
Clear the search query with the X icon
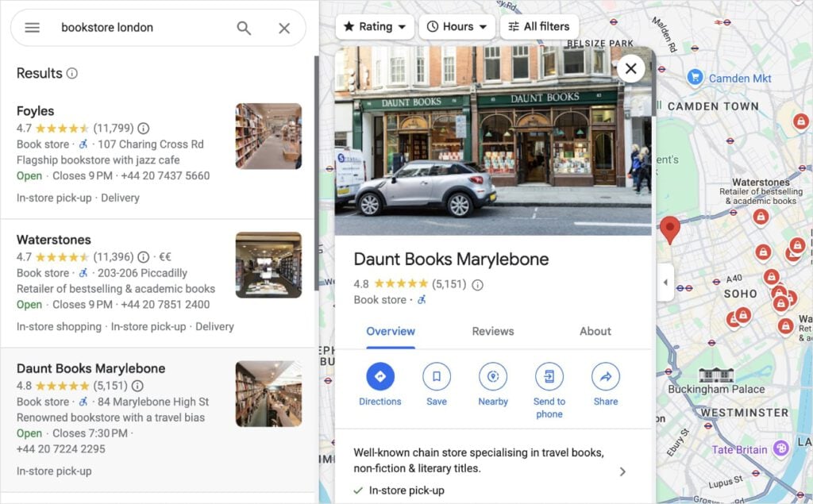pos(283,28)
